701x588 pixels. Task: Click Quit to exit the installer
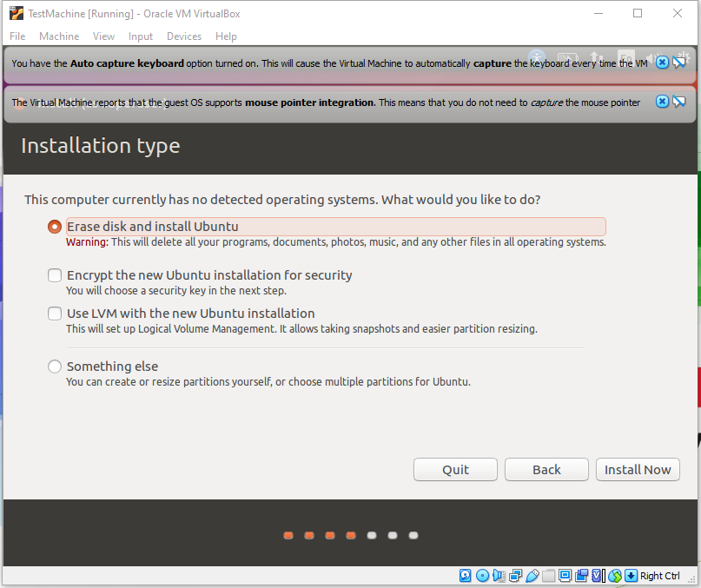[455, 469]
